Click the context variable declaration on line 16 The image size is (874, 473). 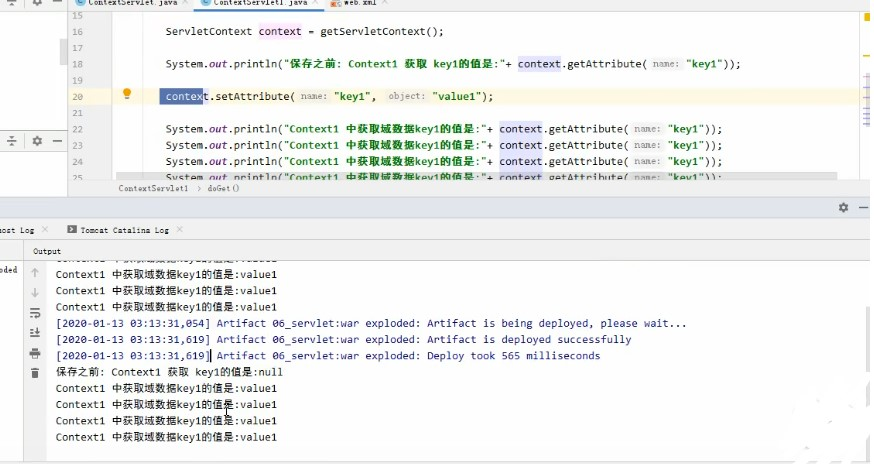[280, 32]
